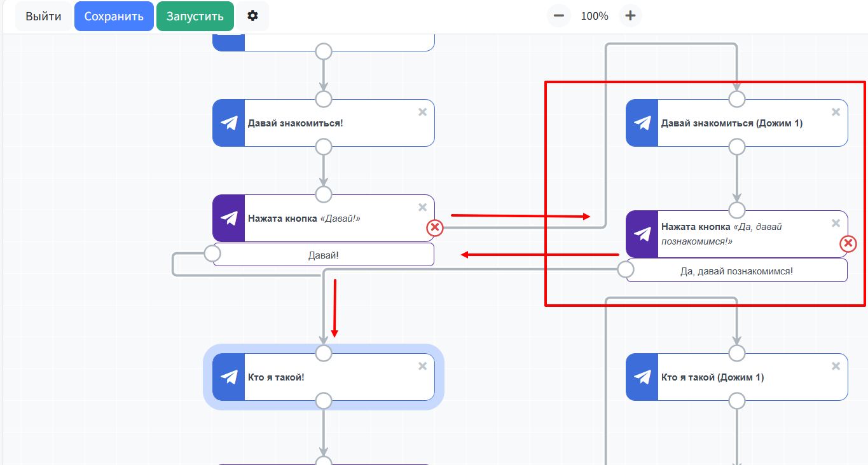
Task: Launch the flow via Запустить
Action: tap(195, 17)
